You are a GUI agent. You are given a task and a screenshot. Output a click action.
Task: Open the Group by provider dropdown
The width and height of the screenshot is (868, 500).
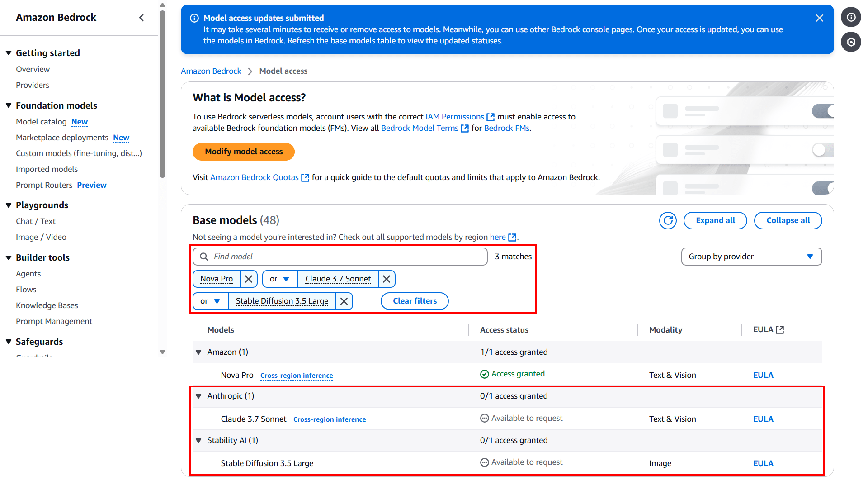click(x=751, y=257)
